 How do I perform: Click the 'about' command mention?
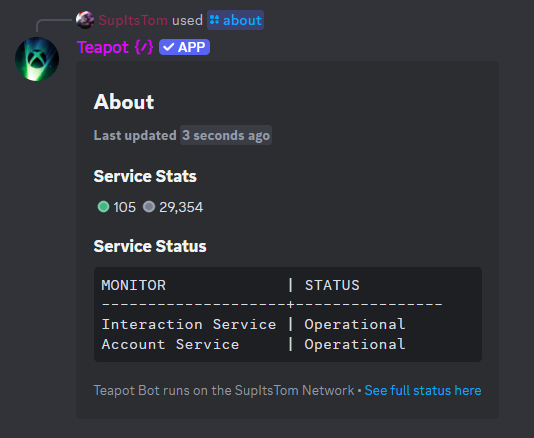(235, 20)
